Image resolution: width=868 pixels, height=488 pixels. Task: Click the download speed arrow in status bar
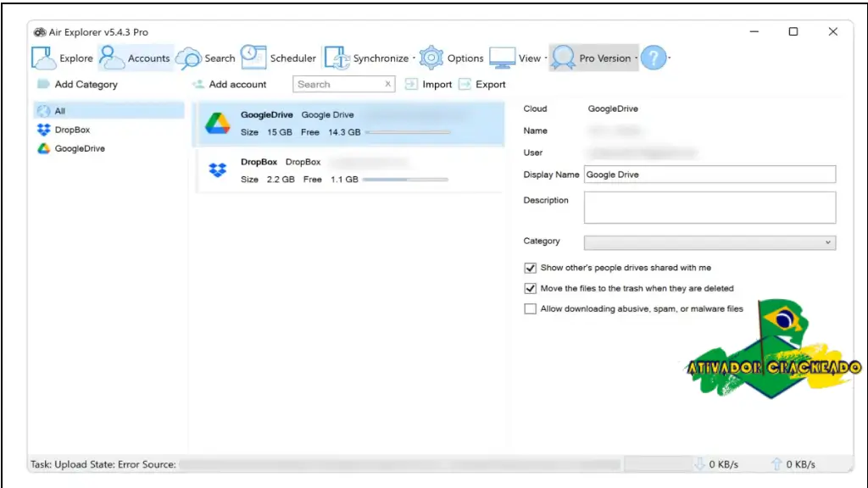click(x=699, y=464)
